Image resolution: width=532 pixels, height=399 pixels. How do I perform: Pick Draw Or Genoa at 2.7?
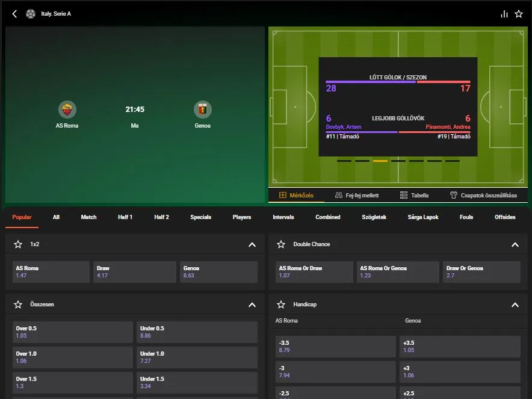481,272
